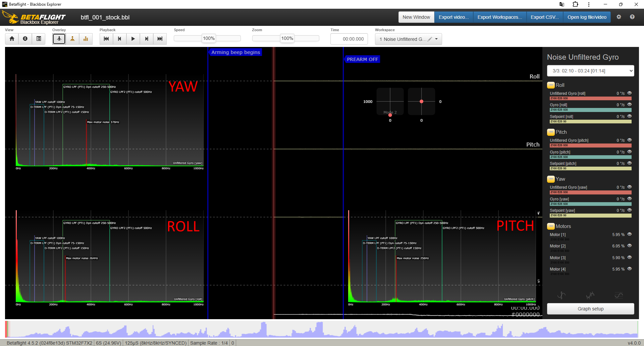Jump to the log start
This screenshot has width=644, height=346.
(106, 39)
